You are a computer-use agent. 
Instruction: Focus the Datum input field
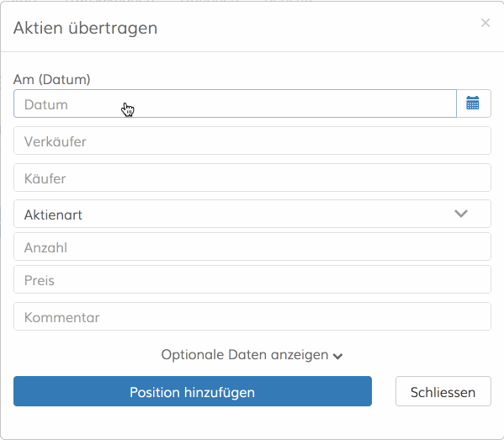pos(235,103)
